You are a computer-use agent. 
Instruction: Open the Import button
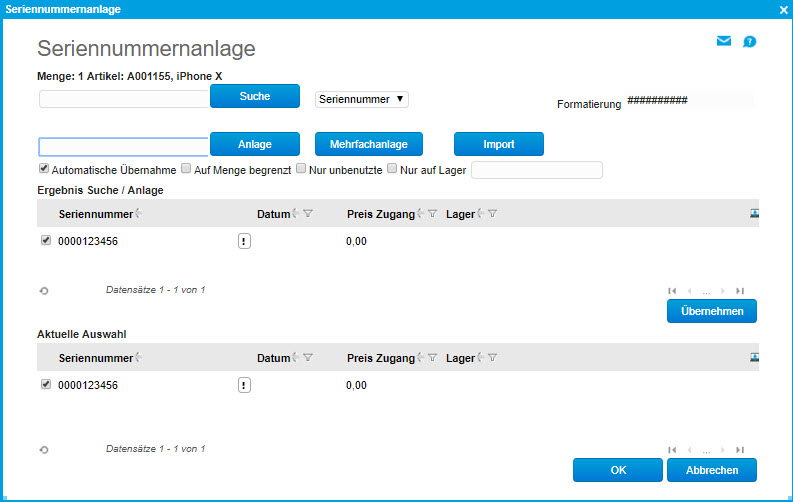pos(498,144)
